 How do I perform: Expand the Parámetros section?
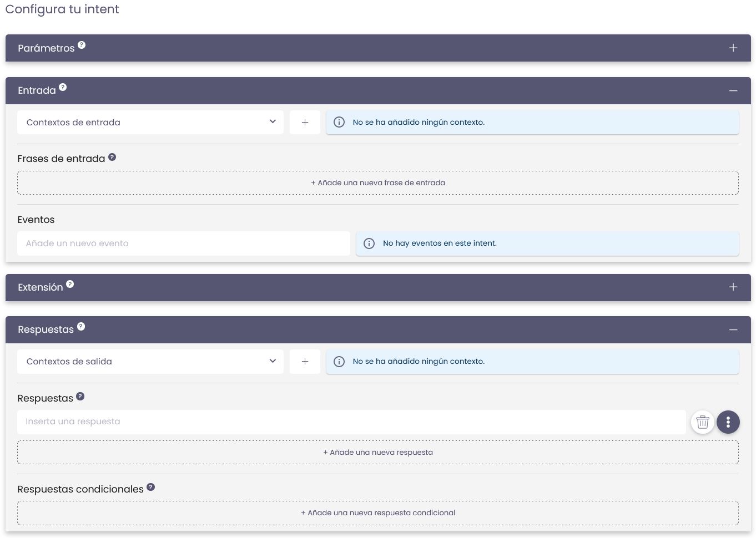coord(733,48)
